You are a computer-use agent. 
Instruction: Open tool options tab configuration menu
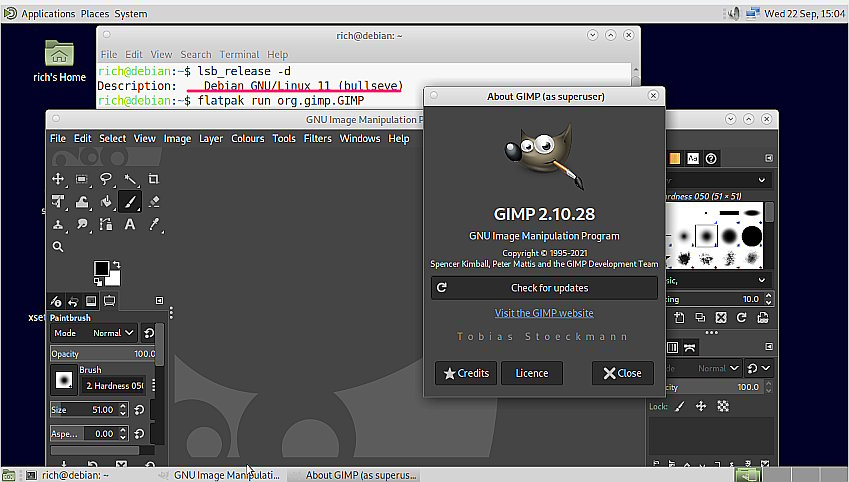coord(159,301)
